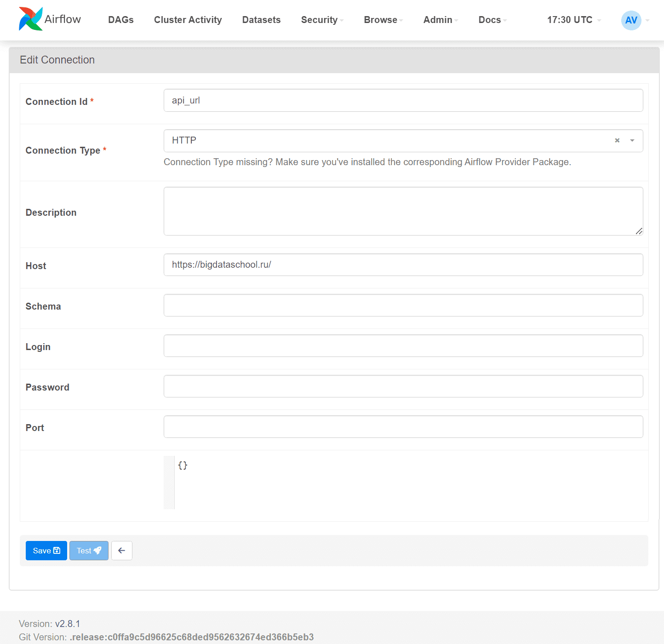Navigate to Datasets
This screenshot has height=644, width=664.
coord(261,20)
